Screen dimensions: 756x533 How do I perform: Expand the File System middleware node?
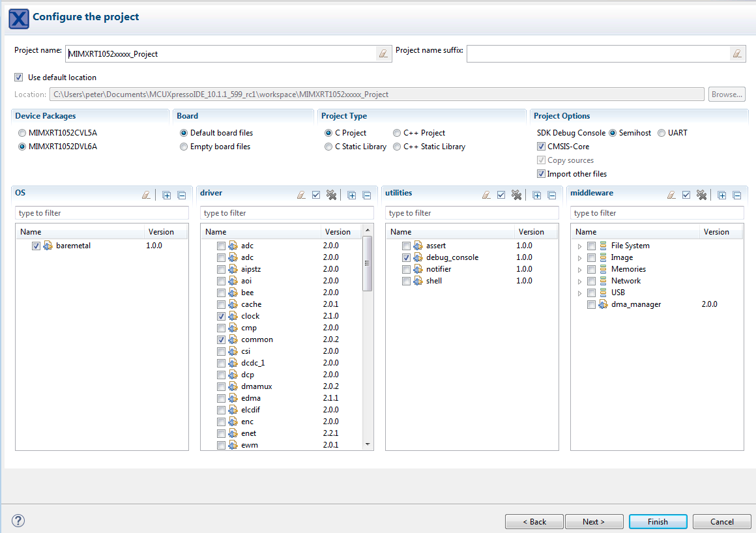pyautogui.click(x=579, y=246)
